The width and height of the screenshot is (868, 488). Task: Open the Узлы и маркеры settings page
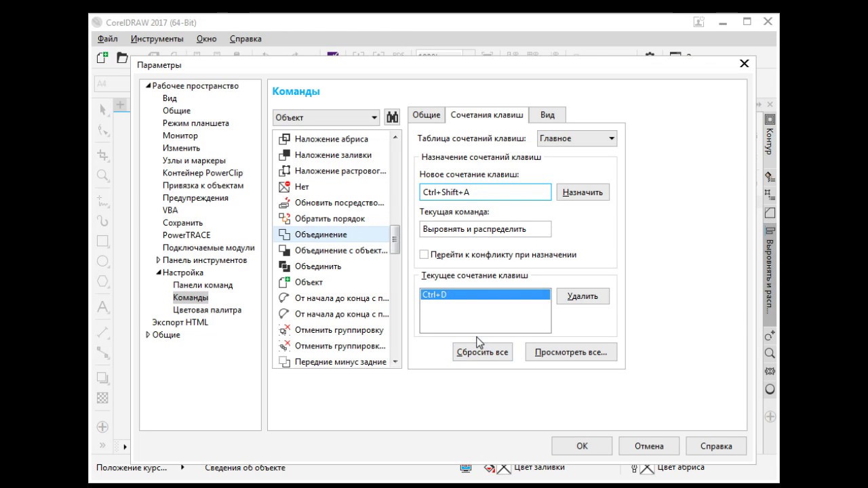point(194,161)
